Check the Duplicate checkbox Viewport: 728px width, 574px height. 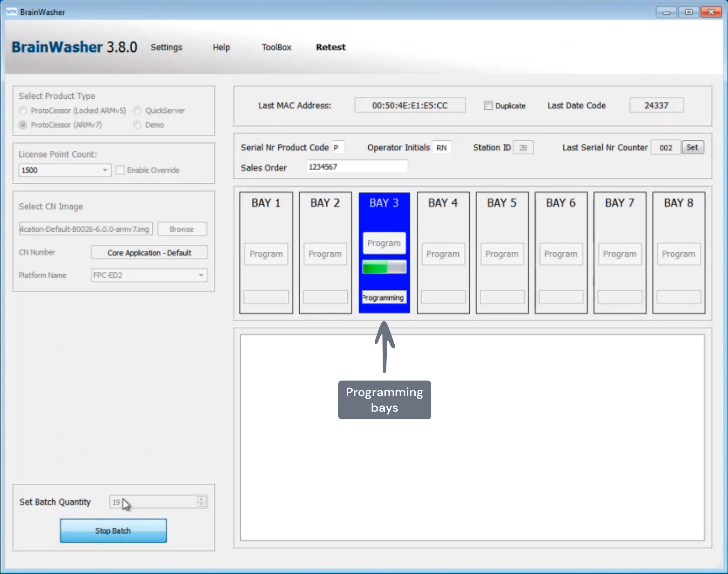(488, 106)
